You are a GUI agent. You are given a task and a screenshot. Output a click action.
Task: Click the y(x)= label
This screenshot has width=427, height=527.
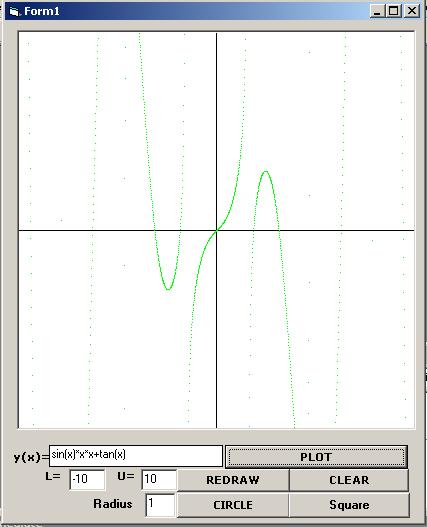coord(31,457)
